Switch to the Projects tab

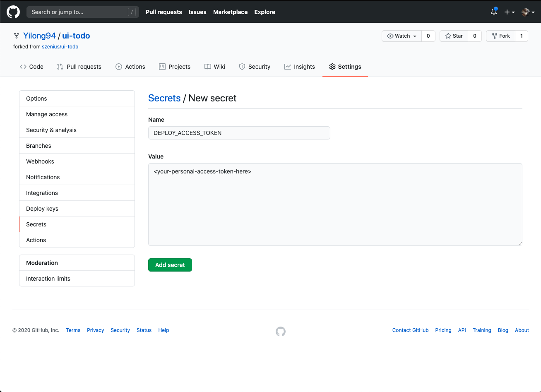click(175, 67)
